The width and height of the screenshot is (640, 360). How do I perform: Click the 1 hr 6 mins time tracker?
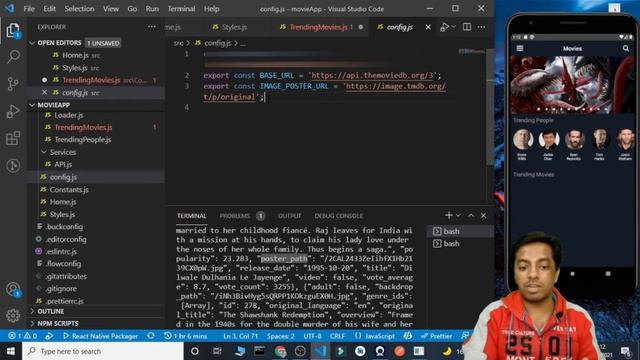click(185, 336)
